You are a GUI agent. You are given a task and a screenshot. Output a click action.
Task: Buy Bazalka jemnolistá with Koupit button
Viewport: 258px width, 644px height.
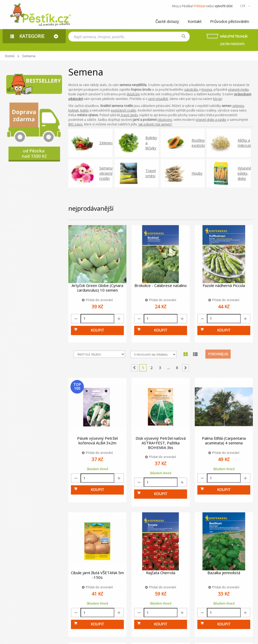pos(224,624)
